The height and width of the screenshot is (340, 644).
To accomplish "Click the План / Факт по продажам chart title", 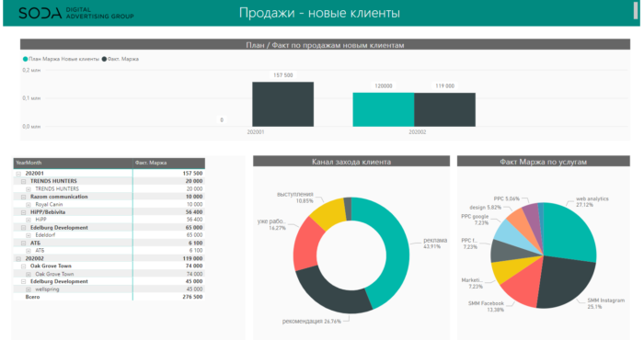I will coord(325,45).
